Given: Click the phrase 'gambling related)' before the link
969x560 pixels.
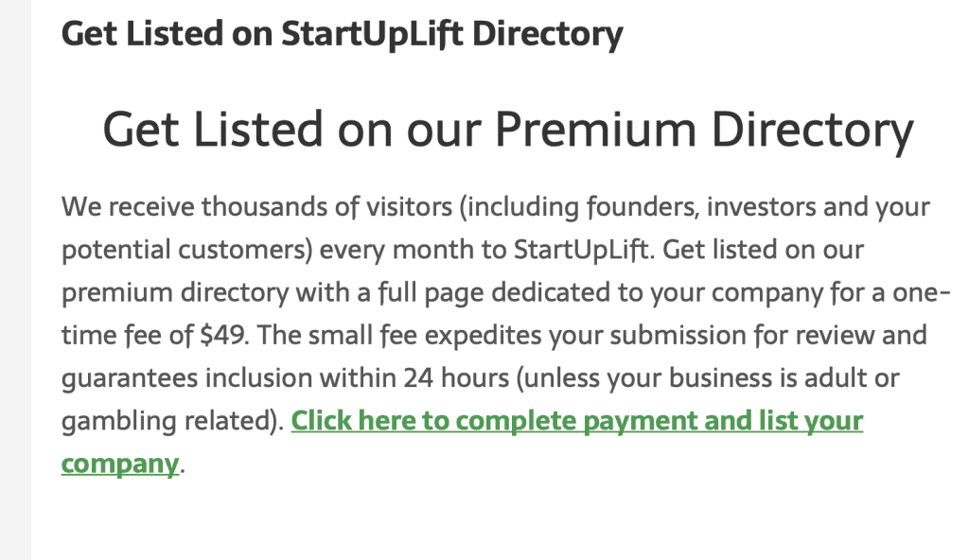Looking at the screenshot, I should [x=172, y=422].
